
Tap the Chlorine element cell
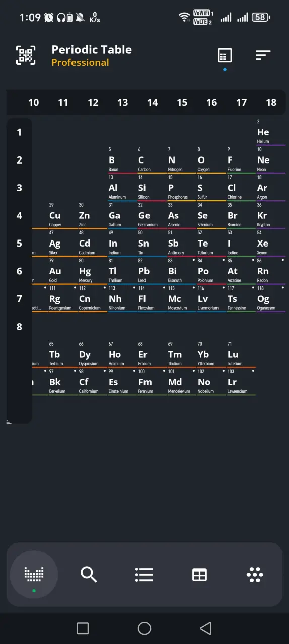(241, 188)
